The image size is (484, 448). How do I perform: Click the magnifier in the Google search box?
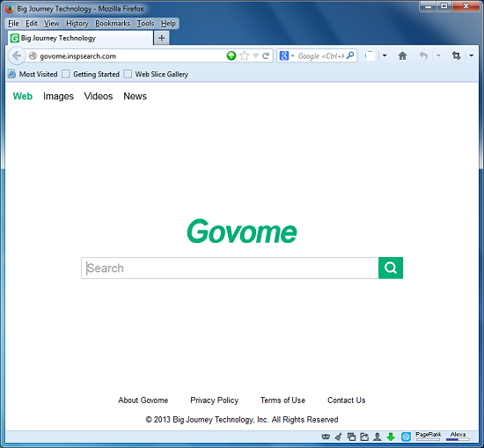point(350,55)
